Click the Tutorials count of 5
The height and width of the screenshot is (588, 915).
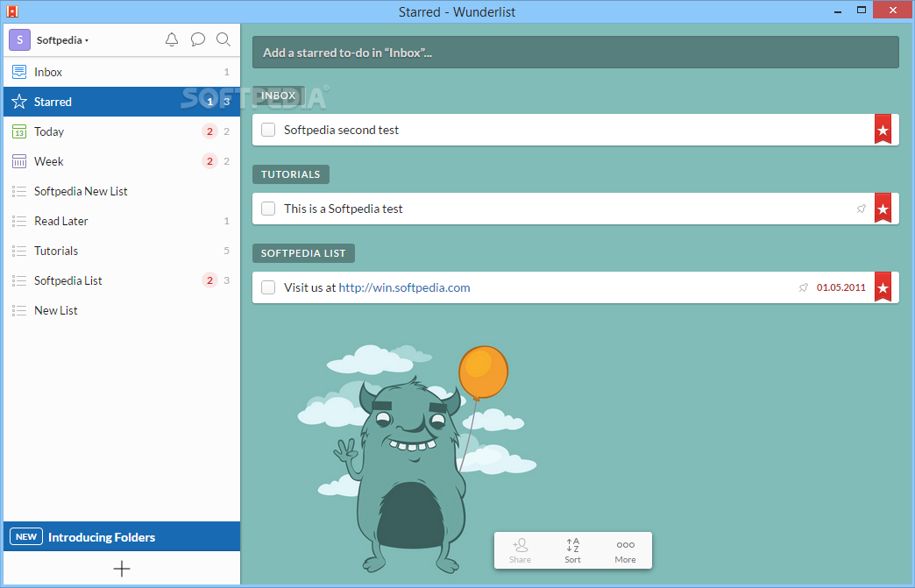pyautogui.click(x=226, y=251)
